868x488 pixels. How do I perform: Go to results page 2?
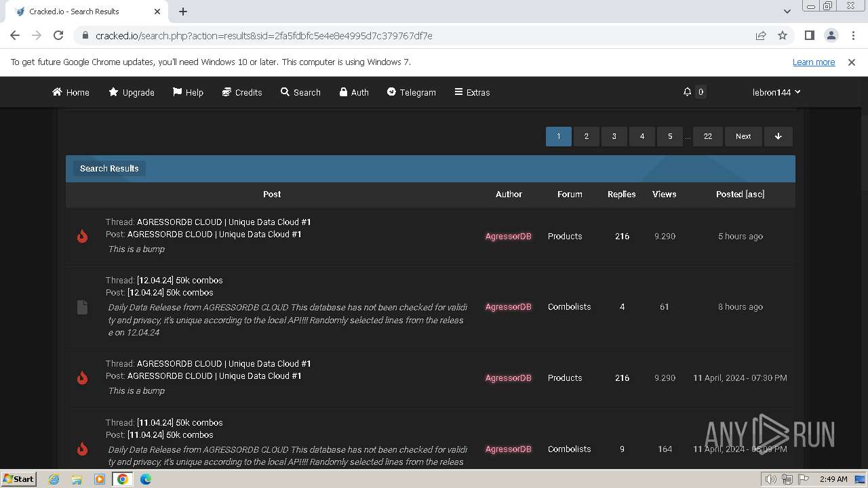tap(587, 136)
